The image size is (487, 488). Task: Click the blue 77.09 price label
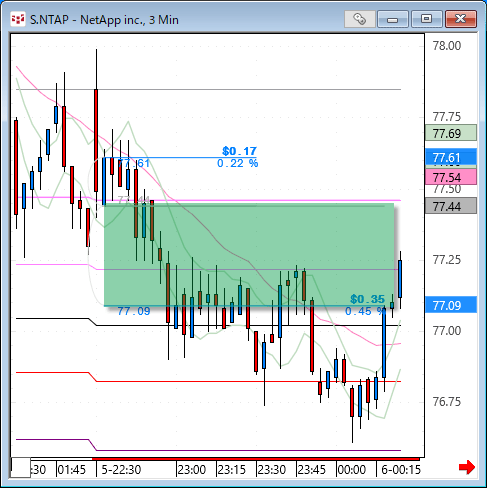pyautogui.click(x=451, y=305)
